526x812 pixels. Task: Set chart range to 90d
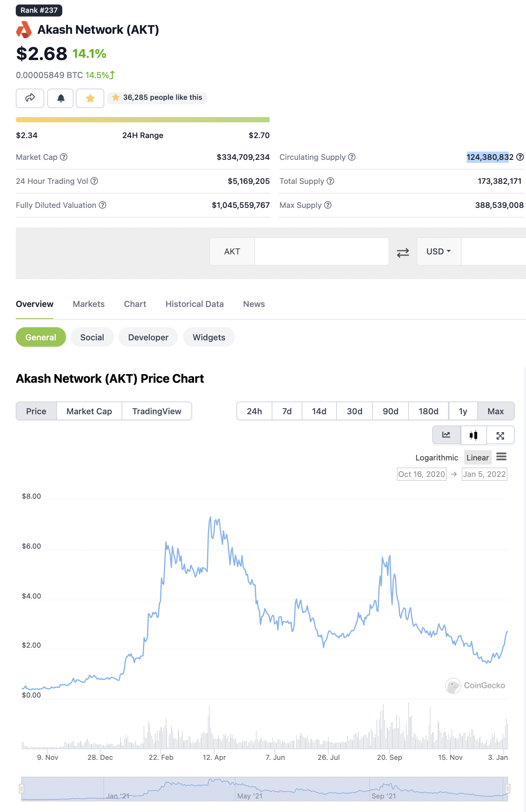(391, 411)
